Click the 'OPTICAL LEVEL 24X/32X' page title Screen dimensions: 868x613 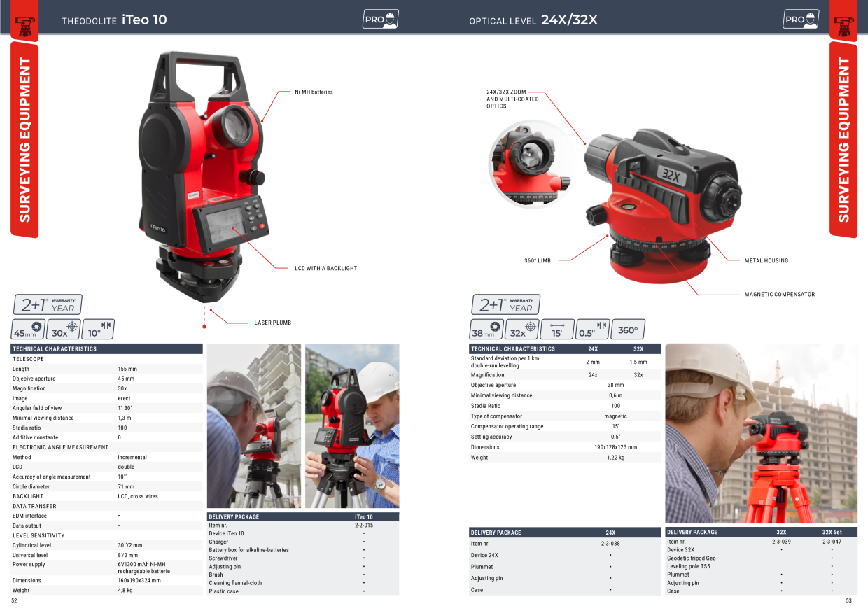click(533, 20)
